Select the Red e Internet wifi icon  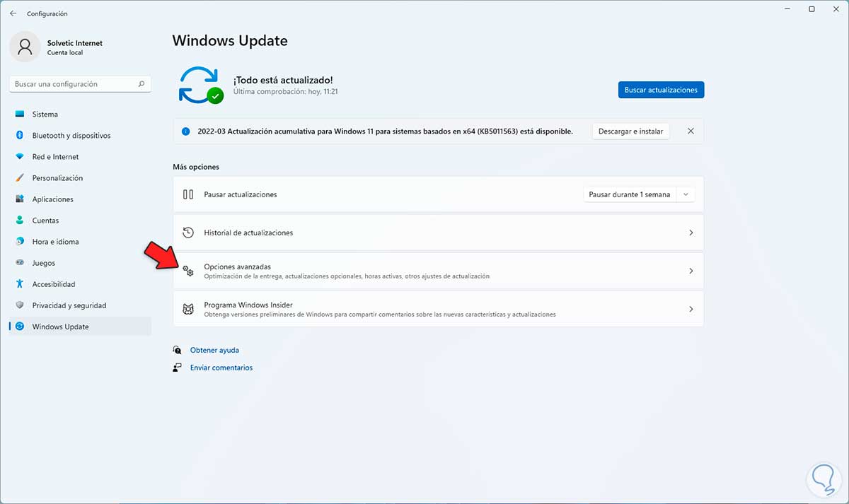(x=20, y=157)
